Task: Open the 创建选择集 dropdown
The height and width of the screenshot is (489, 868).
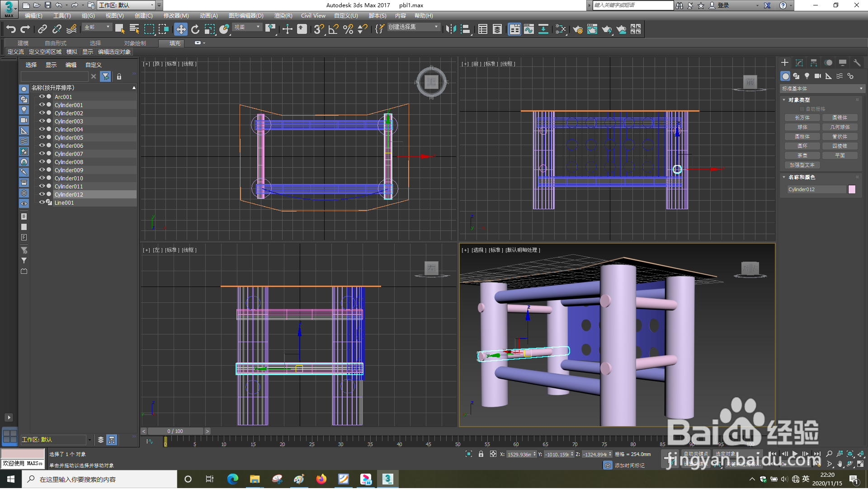Action: [x=435, y=27]
